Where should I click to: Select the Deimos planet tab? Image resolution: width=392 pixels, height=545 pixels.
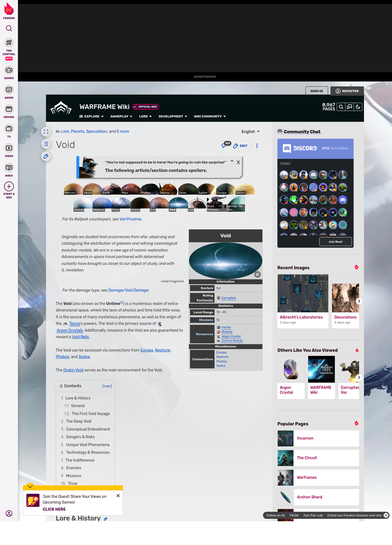pos(168,189)
